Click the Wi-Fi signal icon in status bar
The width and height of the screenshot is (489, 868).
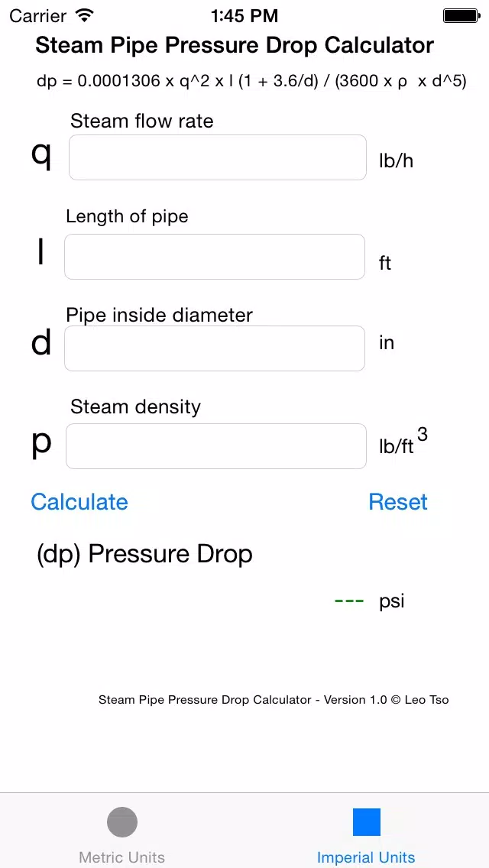click(83, 14)
